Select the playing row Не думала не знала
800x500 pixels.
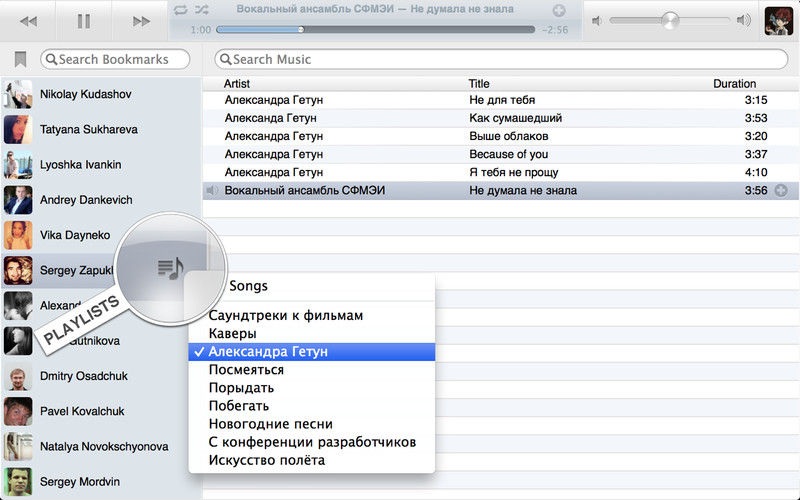pyautogui.click(x=501, y=190)
